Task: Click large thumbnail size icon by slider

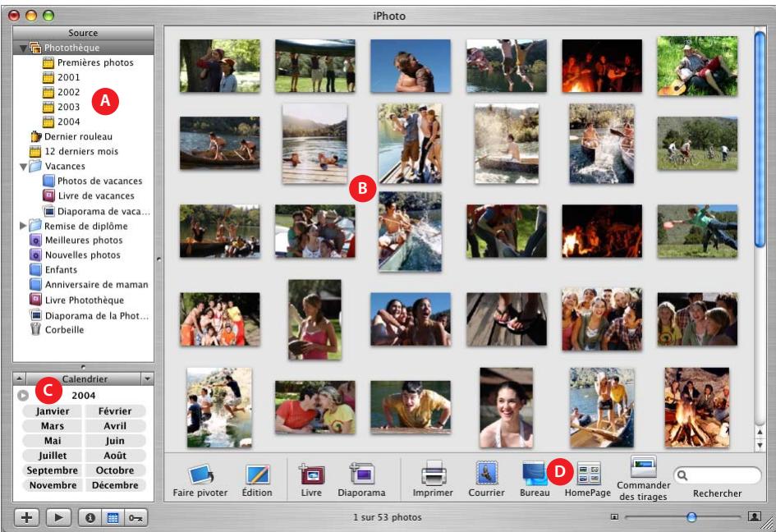Action: coord(755,516)
